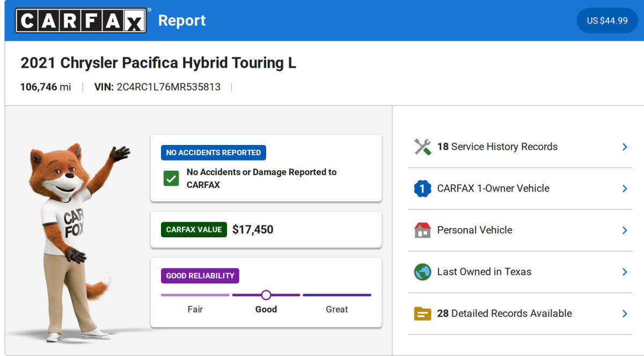The image size is (644, 356).
Task: Click the Personal Vehicle house icon
Action: (x=422, y=230)
